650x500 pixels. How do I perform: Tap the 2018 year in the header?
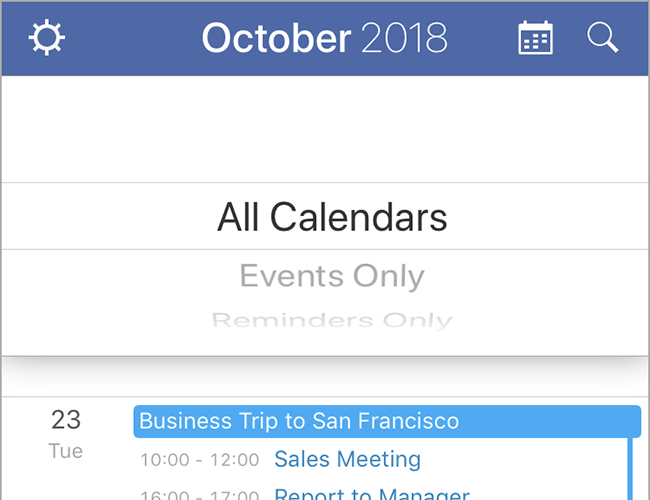(x=404, y=38)
